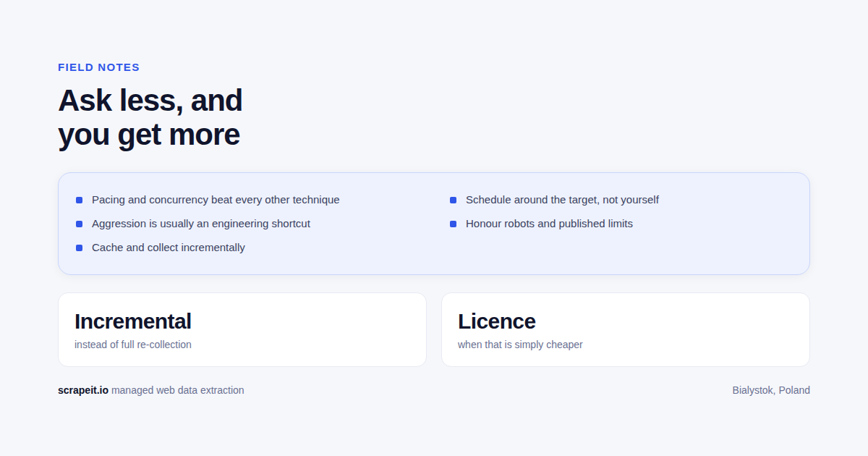Click the scrapeit.io brand name
This screenshot has width=868, height=456.
pos(83,390)
